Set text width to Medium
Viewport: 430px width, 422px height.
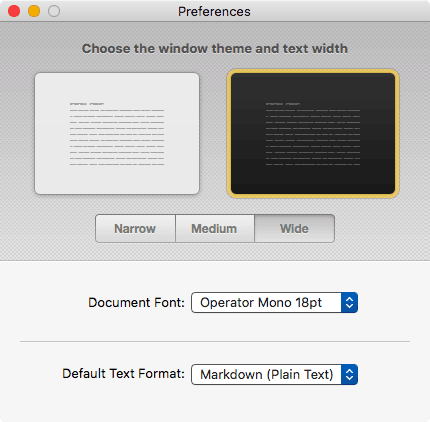coord(215,229)
